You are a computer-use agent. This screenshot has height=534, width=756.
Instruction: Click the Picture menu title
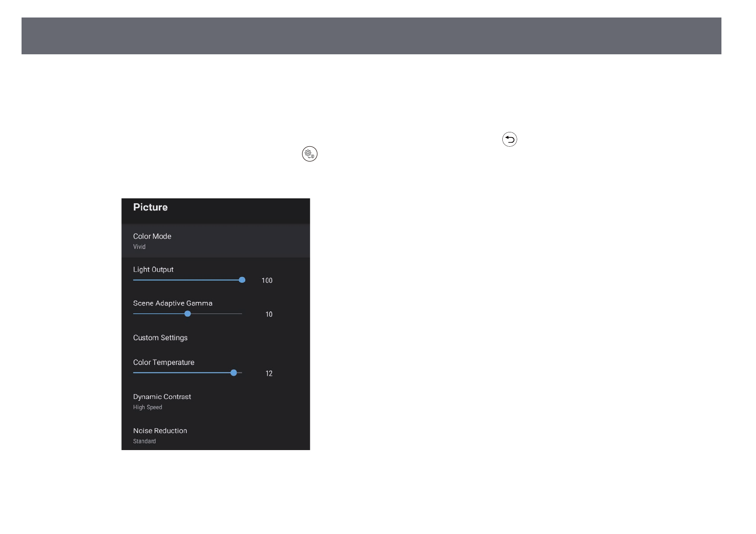click(x=150, y=207)
